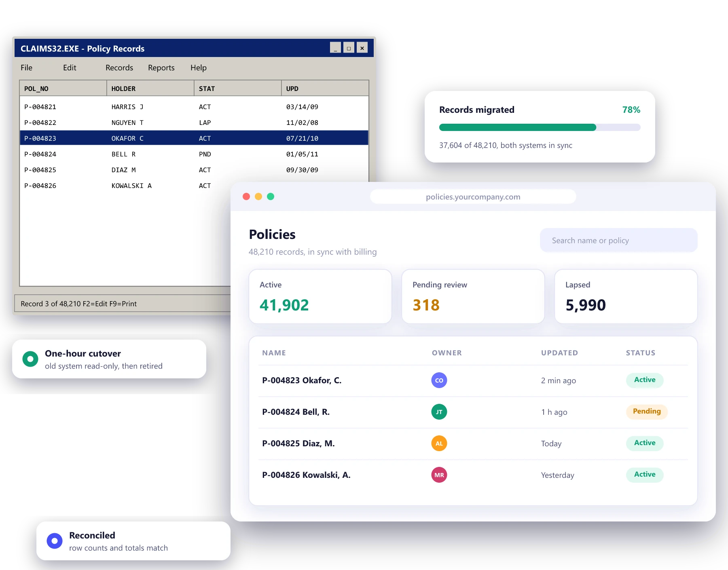
Task: Click the red dot in the browser window
Action: [246, 196]
